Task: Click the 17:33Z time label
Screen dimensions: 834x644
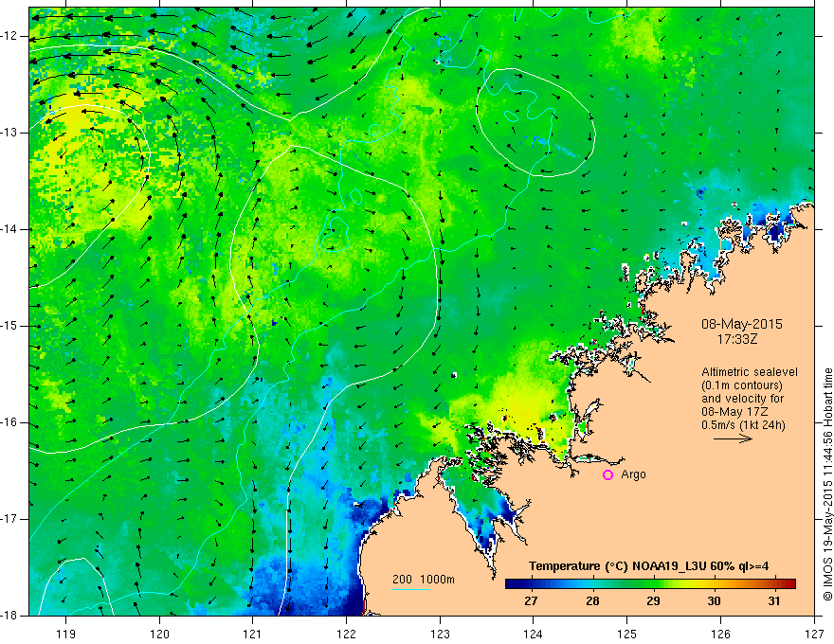Action: pos(736,339)
